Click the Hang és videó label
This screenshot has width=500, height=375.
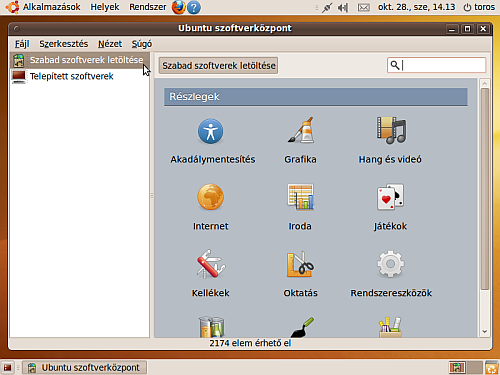coord(390,159)
